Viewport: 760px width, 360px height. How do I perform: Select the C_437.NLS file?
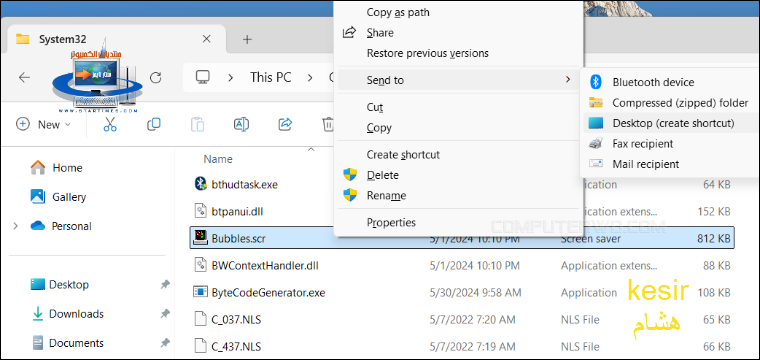(x=236, y=347)
